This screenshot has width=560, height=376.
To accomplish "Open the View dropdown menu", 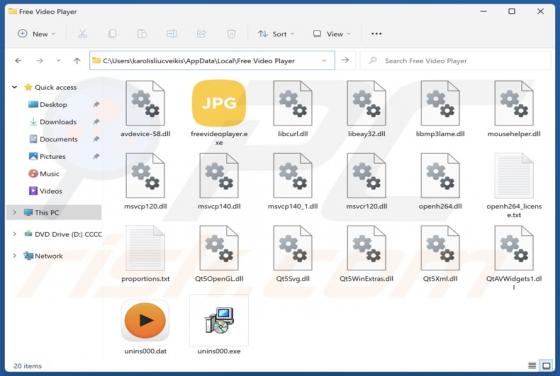I will (x=332, y=34).
